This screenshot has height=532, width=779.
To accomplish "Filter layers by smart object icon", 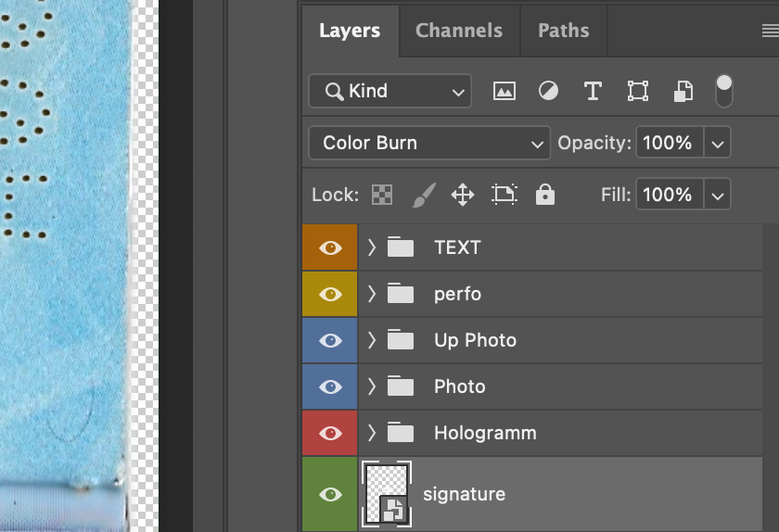I will pos(683,91).
